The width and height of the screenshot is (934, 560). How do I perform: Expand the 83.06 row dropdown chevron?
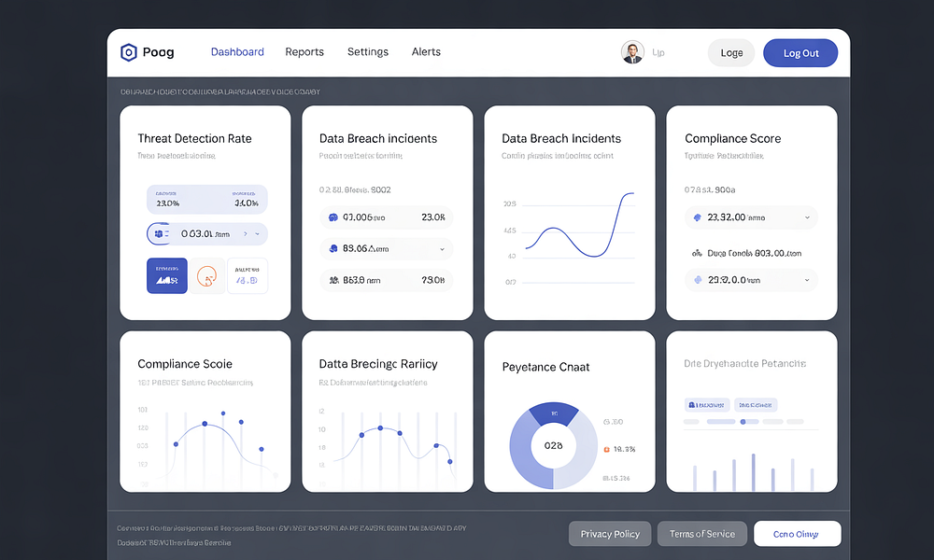(x=441, y=249)
